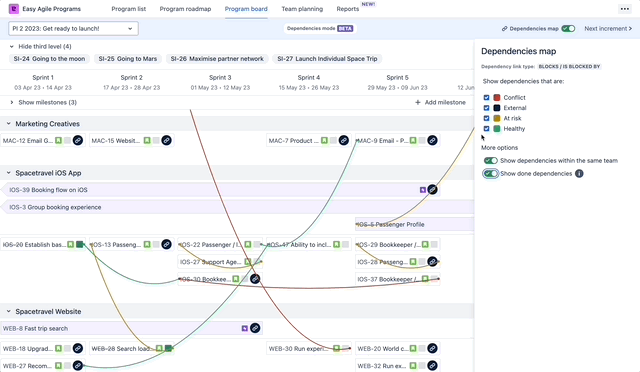Screen dimensions: 640x372
Task: Select the Program board tab
Action: 246,9
